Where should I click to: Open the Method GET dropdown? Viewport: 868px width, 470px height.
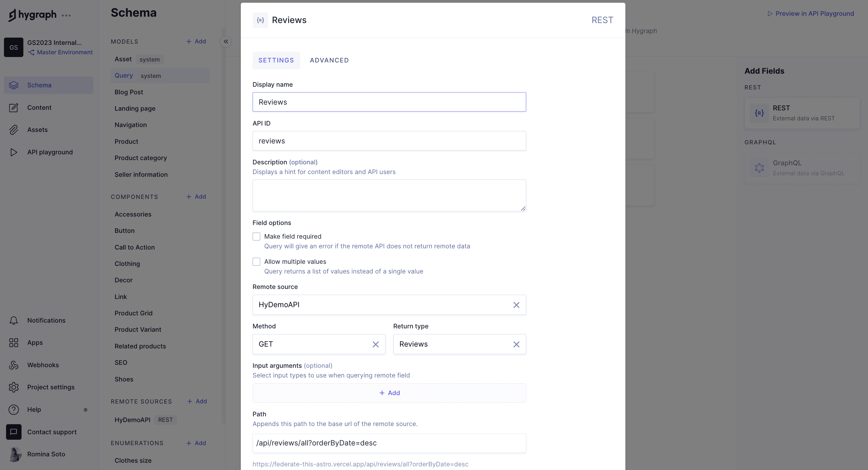tap(312, 344)
